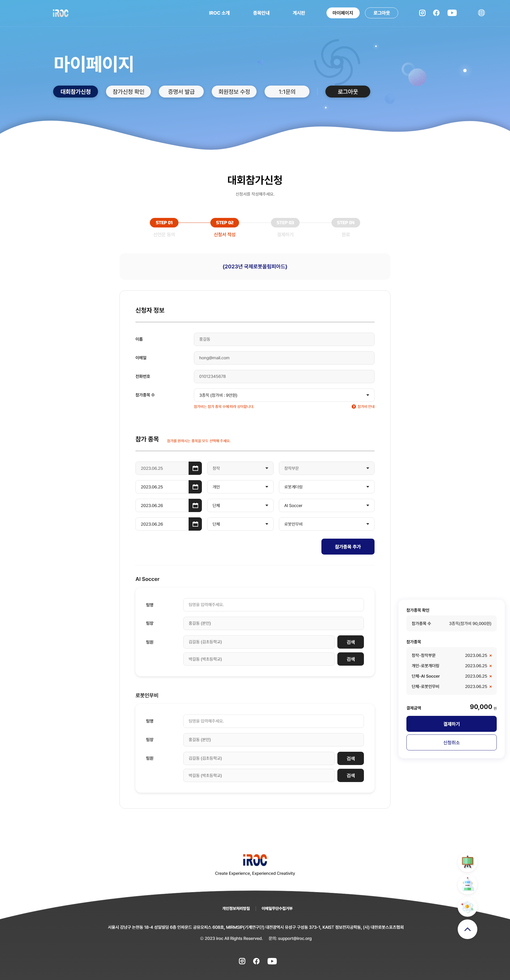510x980 pixels.
Task: Click 개인정보처리방침 footer link
Action: (236, 908)
